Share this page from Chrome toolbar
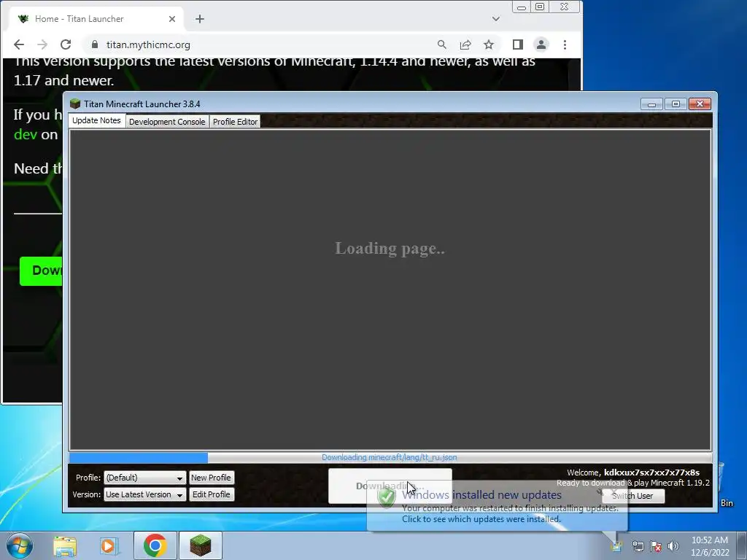747x560 pixels. (465, 44)
